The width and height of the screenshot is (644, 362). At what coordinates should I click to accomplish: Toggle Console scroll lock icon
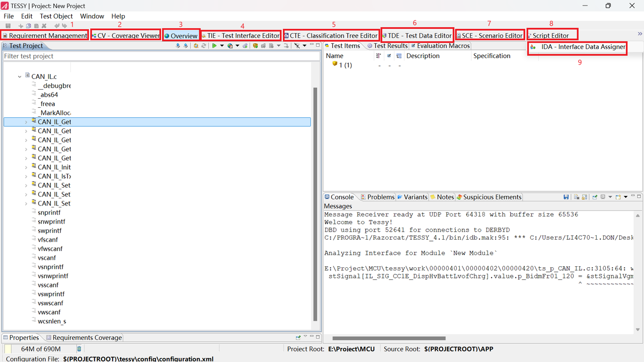click(x=584, y=197)
